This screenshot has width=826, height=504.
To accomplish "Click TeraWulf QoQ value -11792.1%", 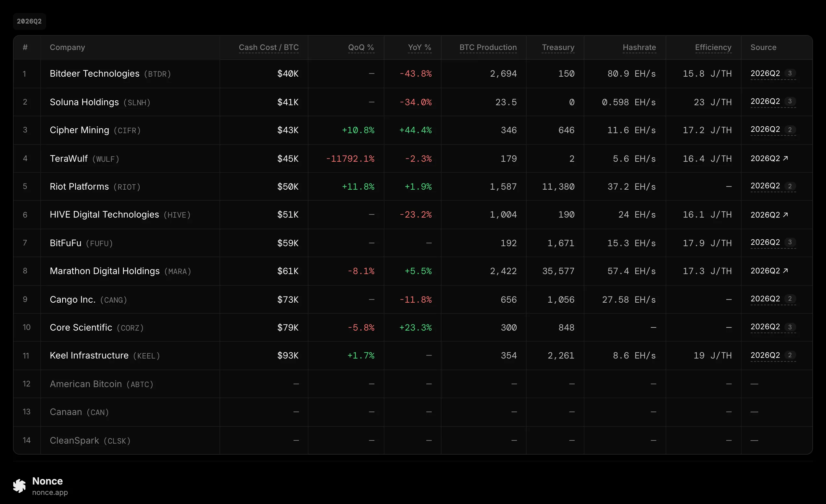I will coord(350,158).
